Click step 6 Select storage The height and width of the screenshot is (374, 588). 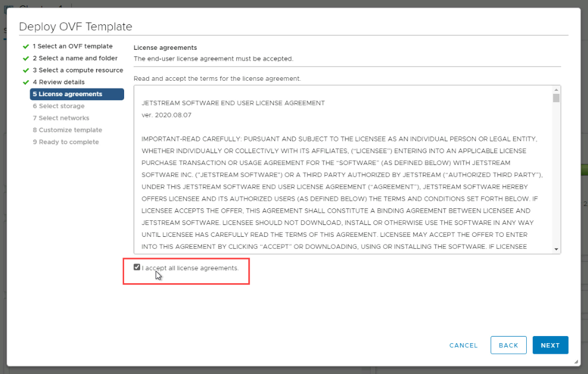click(x=58, y=106)
